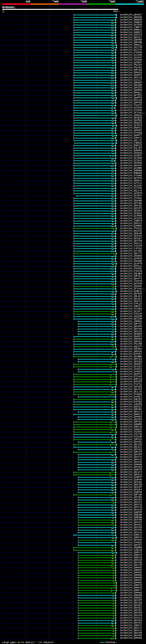This screenshot has width=146, height=644.
Task: Click UniRef100_Q8S569 label
Action: 131,120
